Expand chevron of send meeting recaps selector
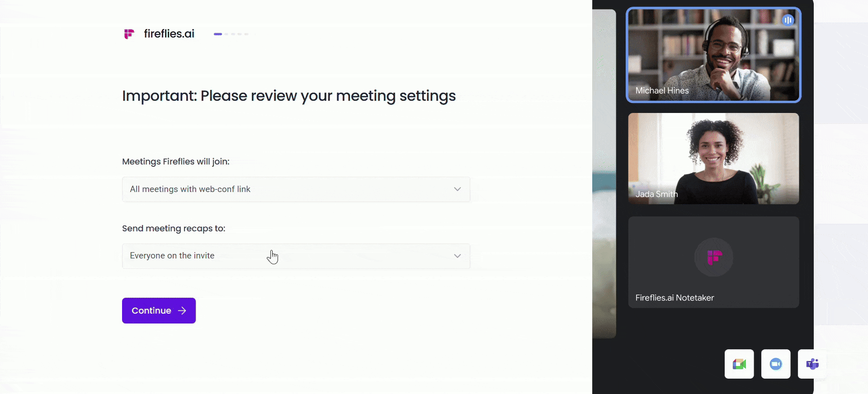The image size is (868, 394). click(458, 256)
